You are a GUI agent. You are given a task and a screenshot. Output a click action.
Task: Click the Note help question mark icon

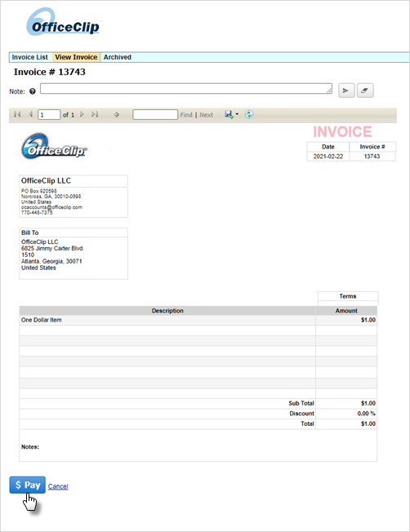[33, 91]
